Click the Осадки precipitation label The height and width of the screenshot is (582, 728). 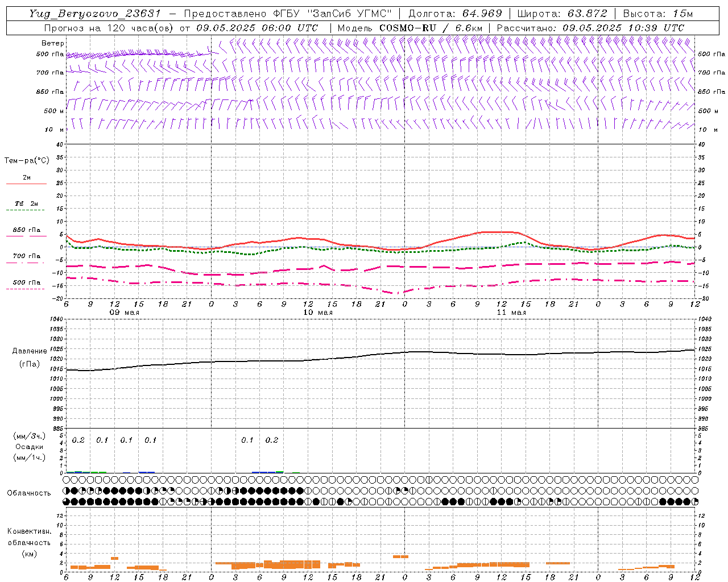click(x=29, y=447)
